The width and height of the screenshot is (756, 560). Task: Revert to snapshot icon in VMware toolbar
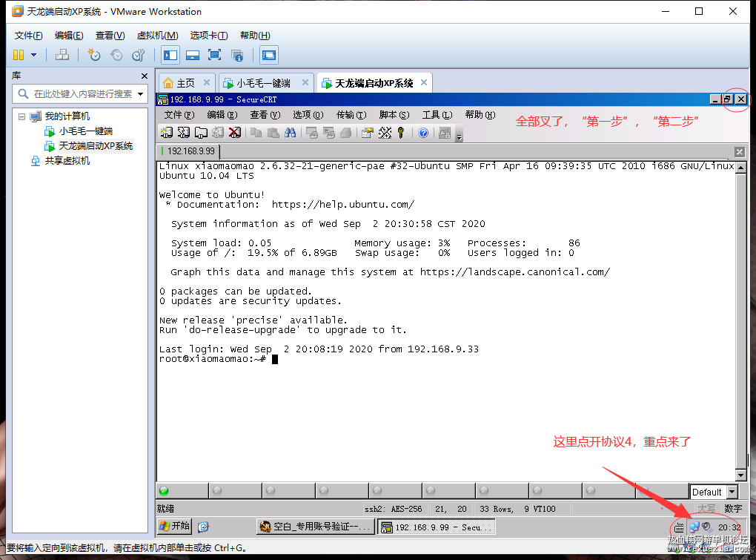[x=116, y=55]
